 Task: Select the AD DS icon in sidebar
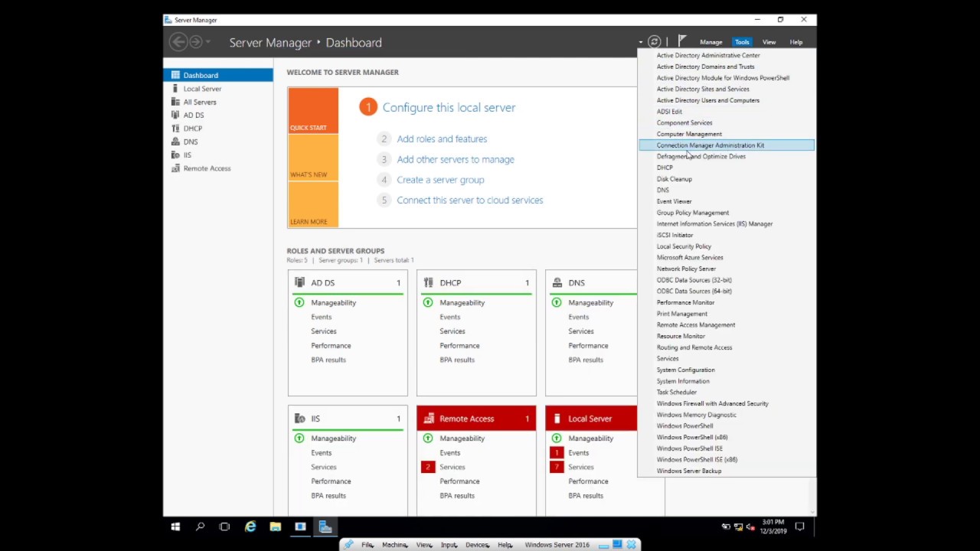point(175,115)
